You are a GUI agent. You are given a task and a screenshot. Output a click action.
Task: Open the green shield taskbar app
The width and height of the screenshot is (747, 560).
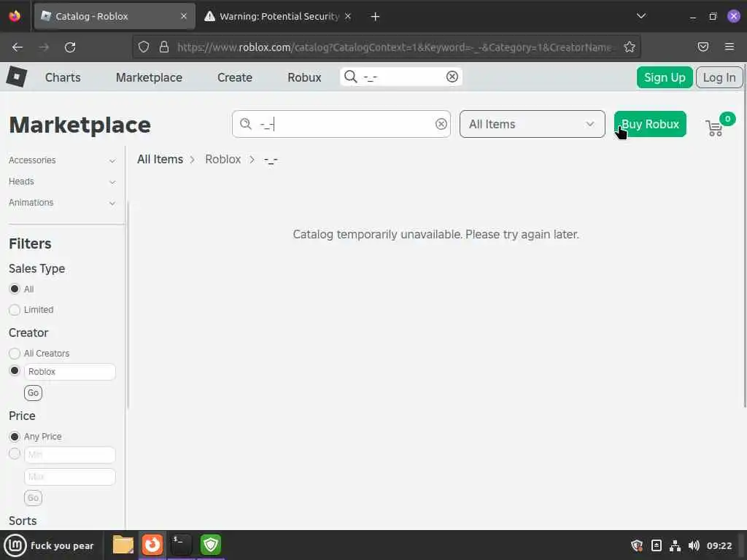[x=211, y=545]
